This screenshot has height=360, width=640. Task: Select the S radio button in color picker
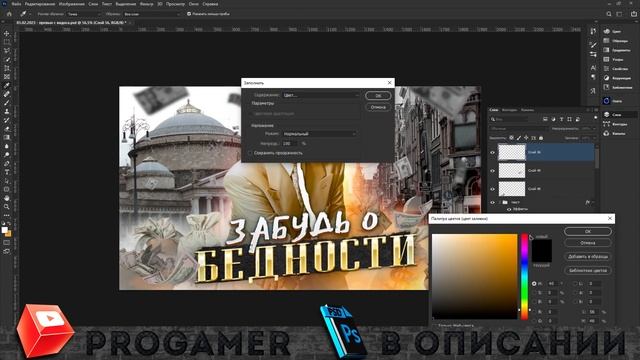pos(534,293)
